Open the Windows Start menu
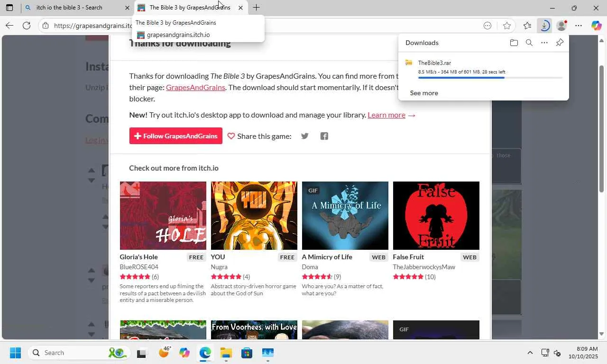Image resolution: width=607 pixels, height=364 pixels. click(x=15, y=353)
